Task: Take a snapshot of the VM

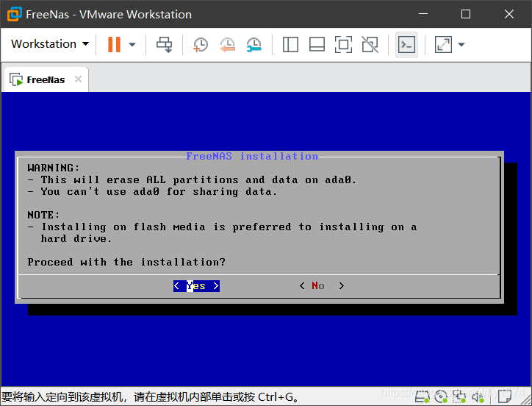Action: pyautogui.click(x=200, y=45)
